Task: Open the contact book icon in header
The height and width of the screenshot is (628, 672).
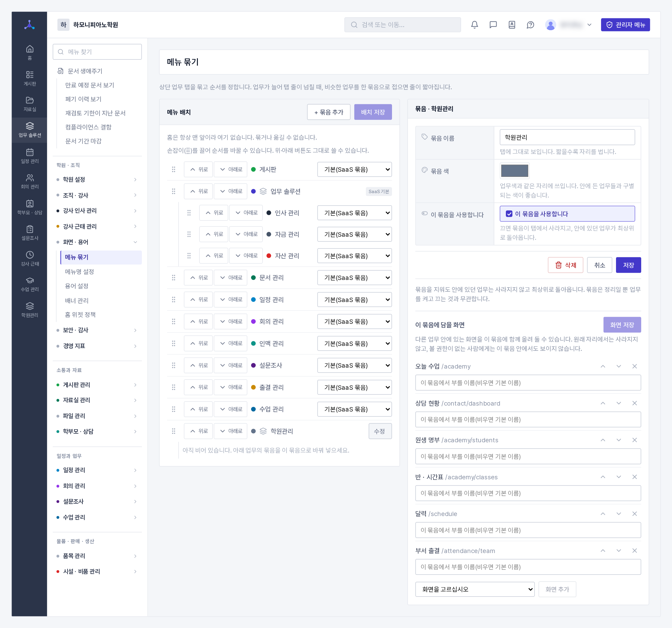Action: pyautogui.click(x=512, y=25)
